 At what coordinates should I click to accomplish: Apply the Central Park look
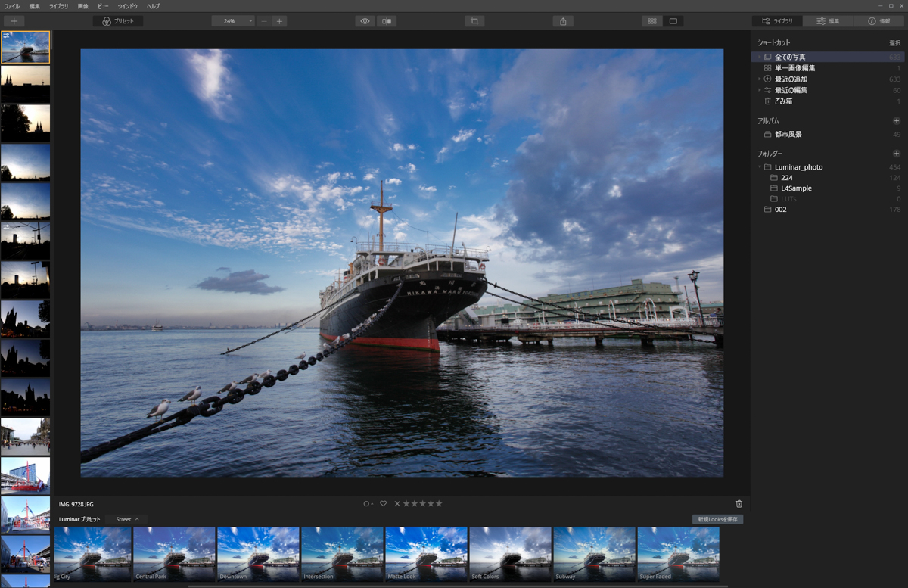tap(174, 555)
